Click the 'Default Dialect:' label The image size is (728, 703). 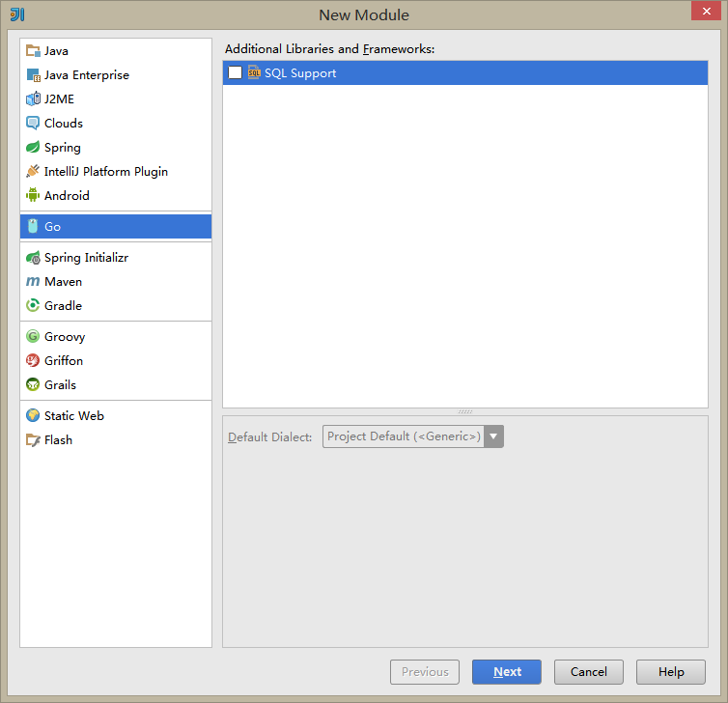pos(269,436)
